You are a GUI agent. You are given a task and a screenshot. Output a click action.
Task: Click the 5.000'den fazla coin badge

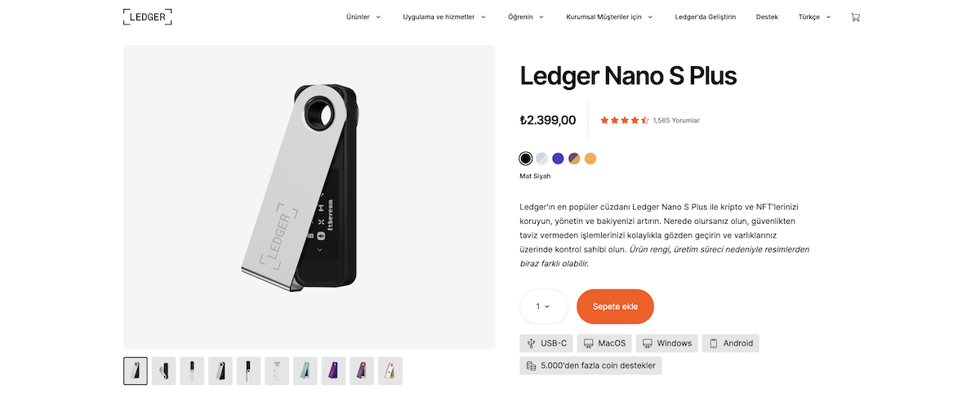point(590,365)
